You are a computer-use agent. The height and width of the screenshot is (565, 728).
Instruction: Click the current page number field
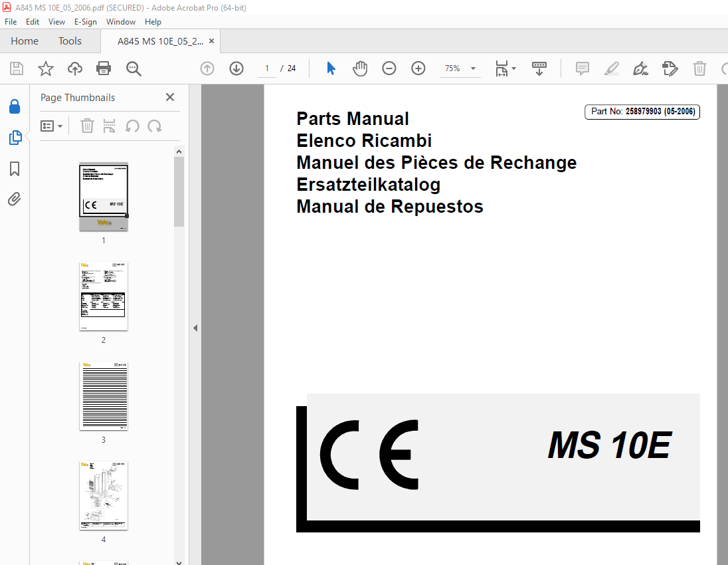click(x=267, y=68)
